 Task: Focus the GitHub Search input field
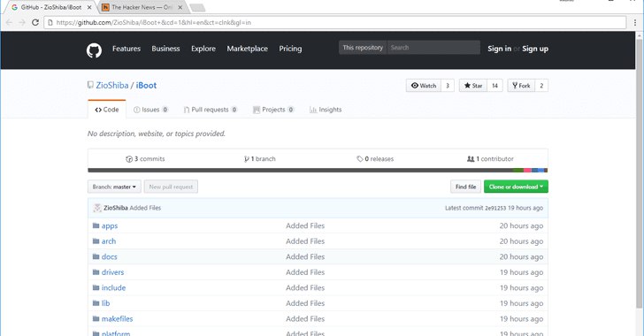click(x=433, y=48)
